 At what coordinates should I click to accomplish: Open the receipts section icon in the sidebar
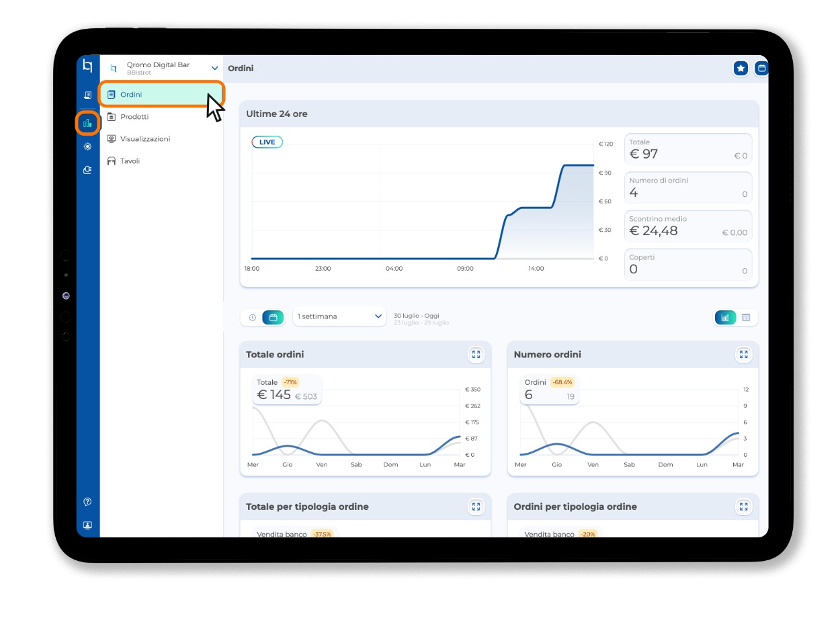(x=87, y=95)
